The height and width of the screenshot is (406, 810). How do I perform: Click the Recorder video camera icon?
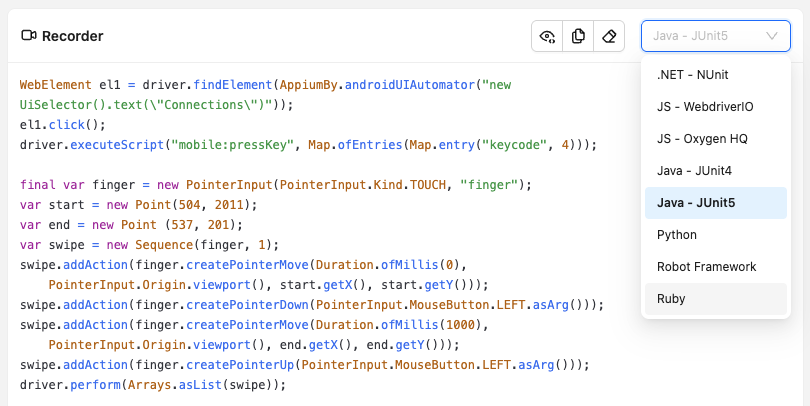point(29,37)
